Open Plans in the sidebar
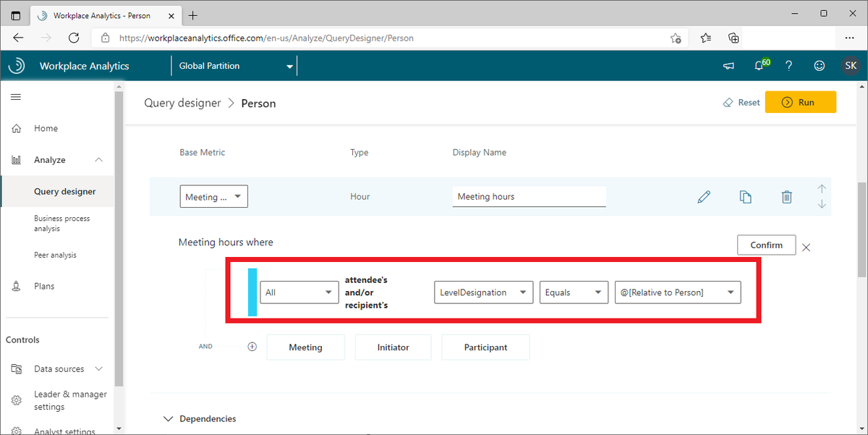This screenshot has width=868, height=435. [x=43, y=286]
